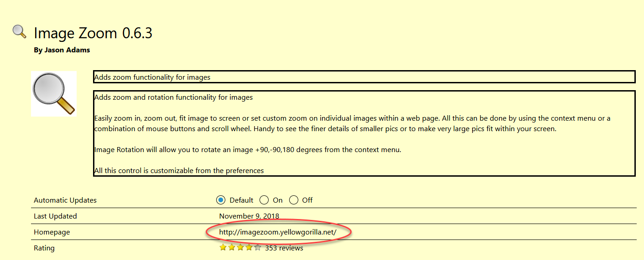
Task: Select the fourth gold rating star
Action: 249,248
